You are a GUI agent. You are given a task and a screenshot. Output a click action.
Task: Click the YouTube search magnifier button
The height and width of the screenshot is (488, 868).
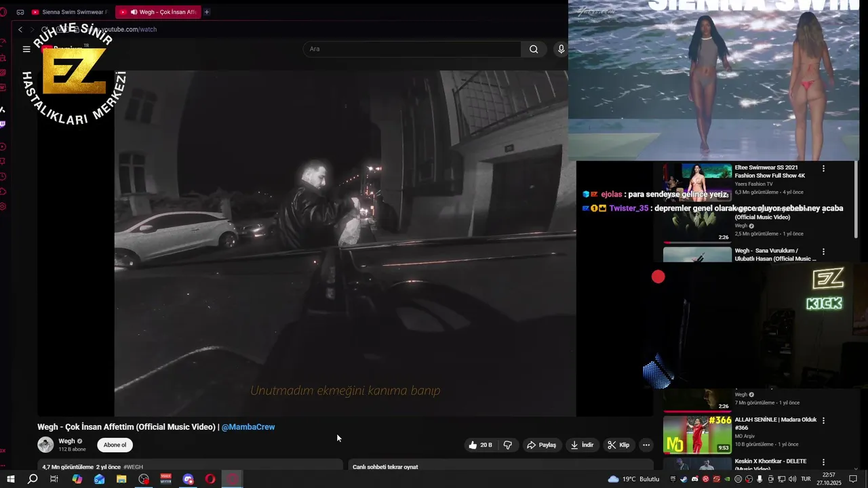coord(534,49)
